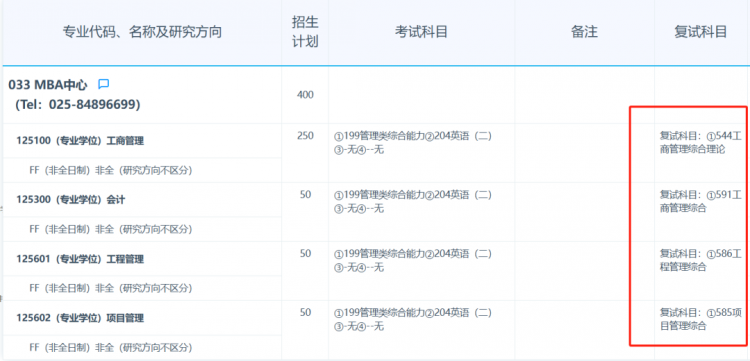This screenshot has height=361, width=750.
Task: Click the 复试科目 column header
Action: [x=701, y=32]
